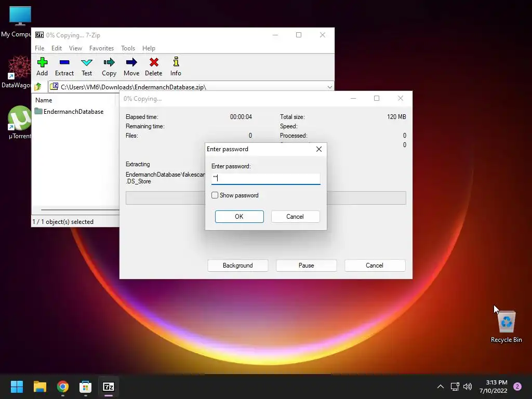The image size is (532, 399).
Task: Cancel the copying operation
Action: pos(375,265)
